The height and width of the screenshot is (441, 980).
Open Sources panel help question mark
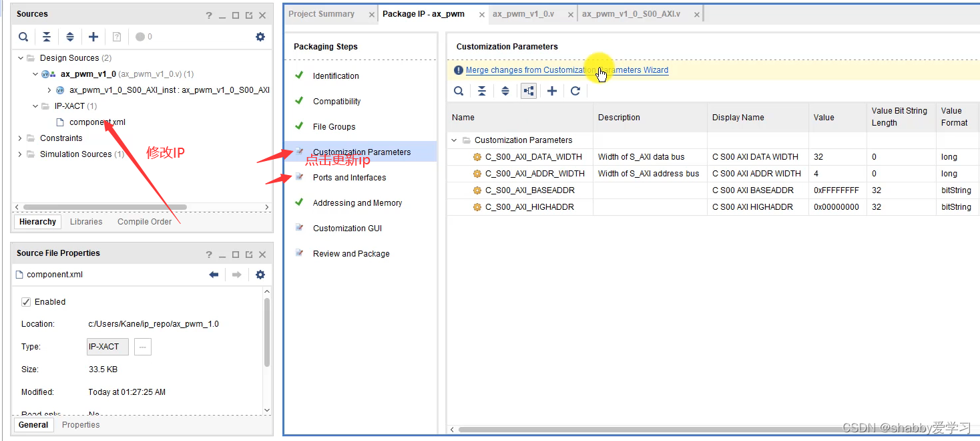click(x=209, y=15)
